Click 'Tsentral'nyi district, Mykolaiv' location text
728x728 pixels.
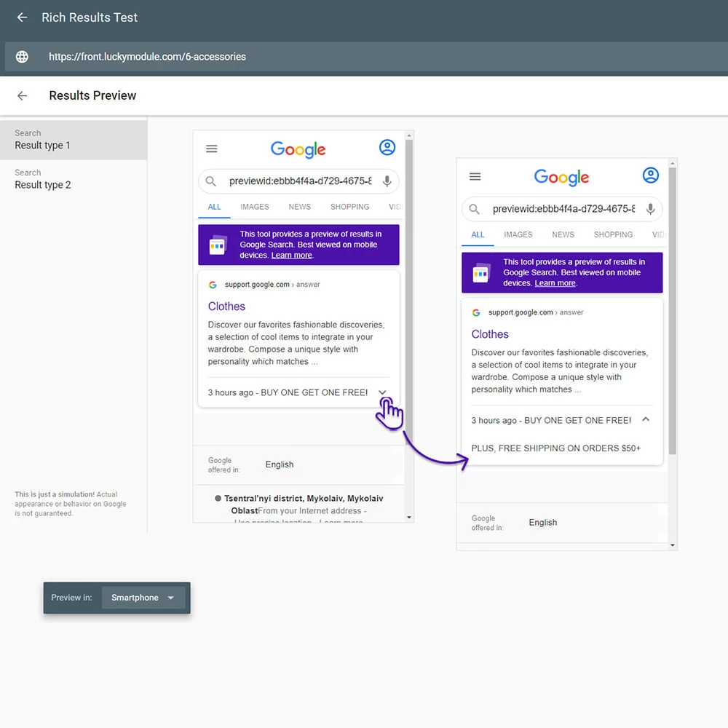click(304, 499)
